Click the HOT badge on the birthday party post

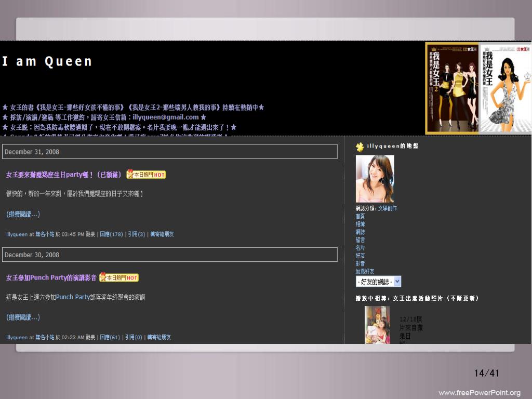click(x=146, y=175)
